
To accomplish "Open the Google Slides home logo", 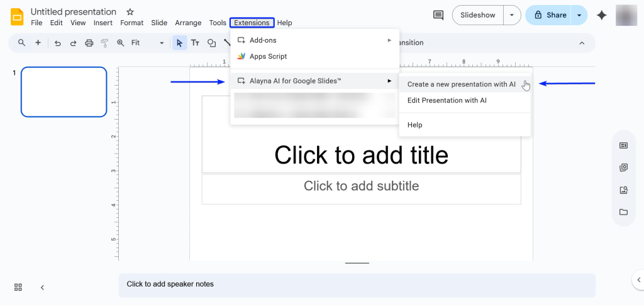I will click(x=17, y=16).
